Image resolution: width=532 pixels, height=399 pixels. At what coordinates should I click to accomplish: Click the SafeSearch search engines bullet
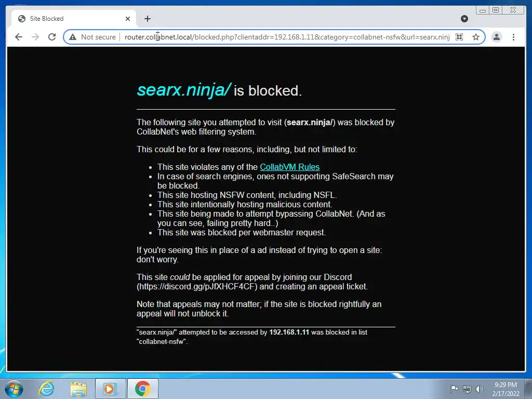point(275,181)
